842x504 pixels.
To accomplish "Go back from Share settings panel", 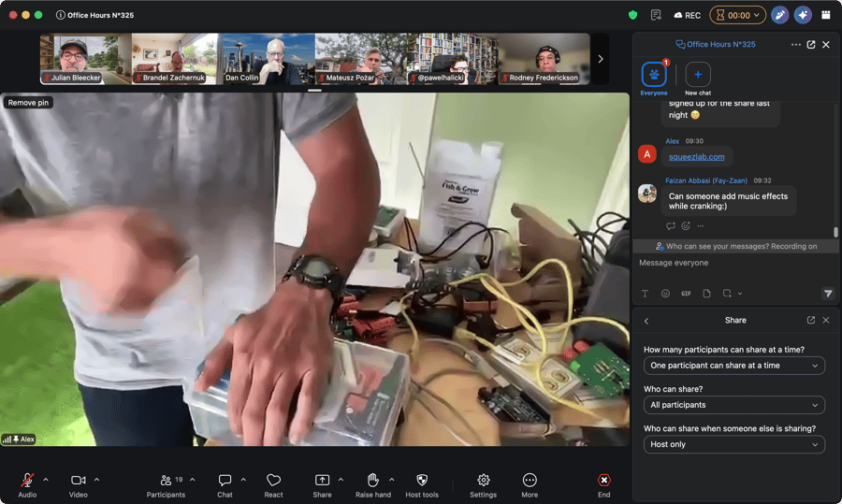I will [x=646, y=321].
